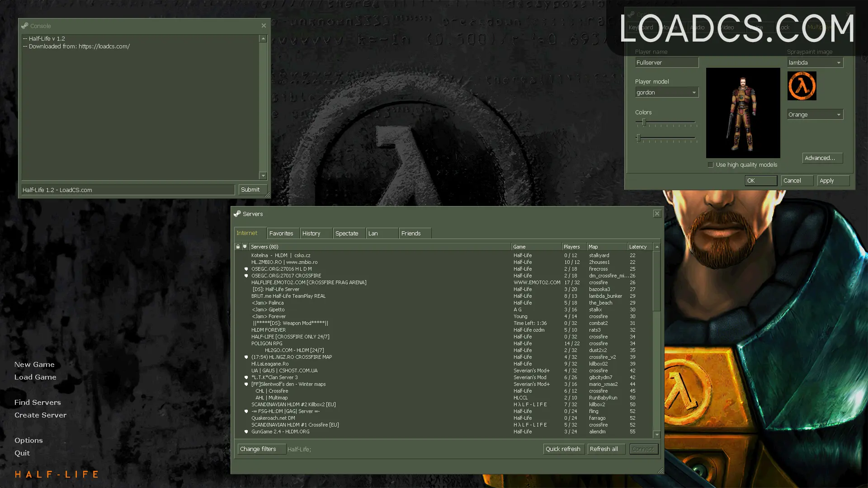Image resolution: width=868 pixels, height=488 pixels.
Task: Select server HLDM FOREVER
Action: tap(443, 330)
